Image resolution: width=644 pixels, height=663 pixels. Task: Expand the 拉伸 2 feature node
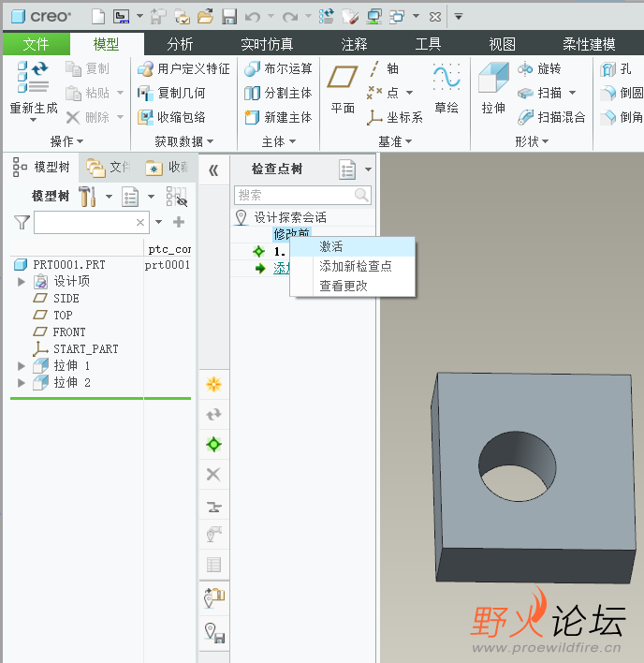(x=22, y=383)
